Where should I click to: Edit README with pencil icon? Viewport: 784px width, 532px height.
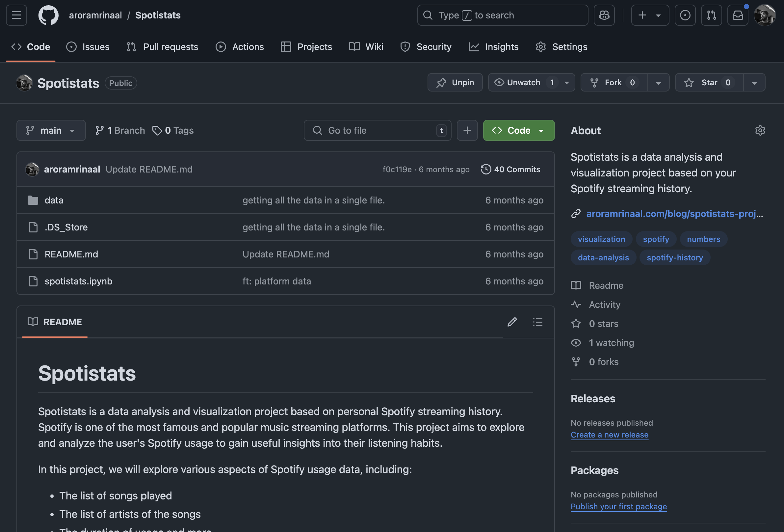512,322
